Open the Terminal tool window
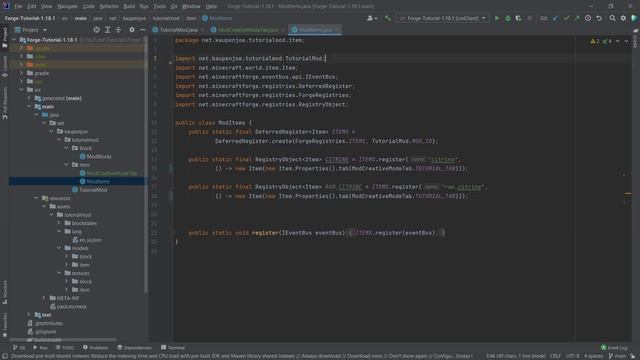 pos(173,347)
